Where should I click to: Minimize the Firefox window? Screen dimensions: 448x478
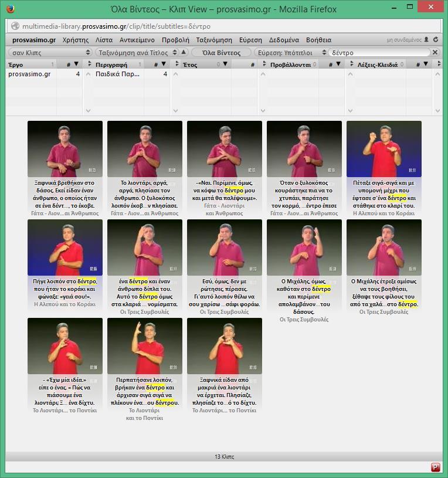(x=394, y=7)
